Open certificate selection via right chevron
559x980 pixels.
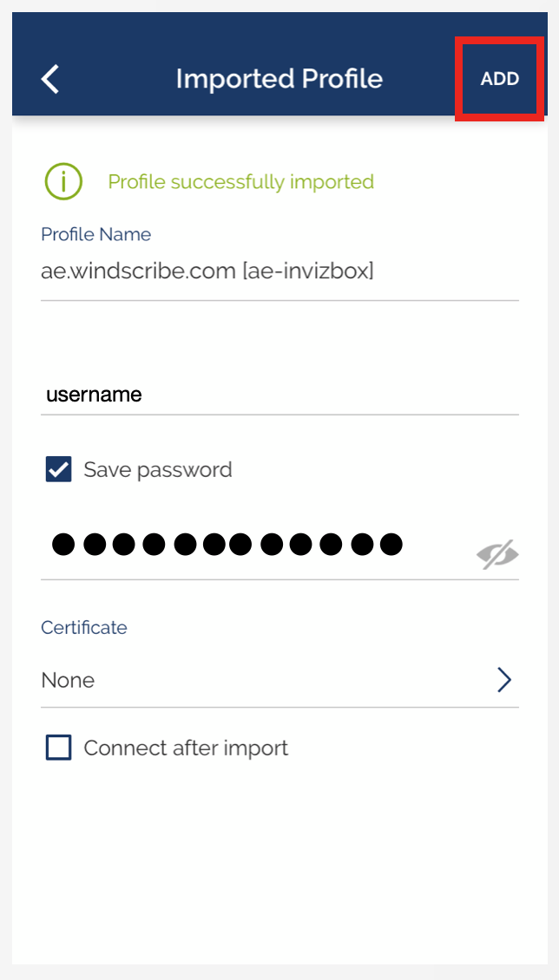[x=503, y=680]
